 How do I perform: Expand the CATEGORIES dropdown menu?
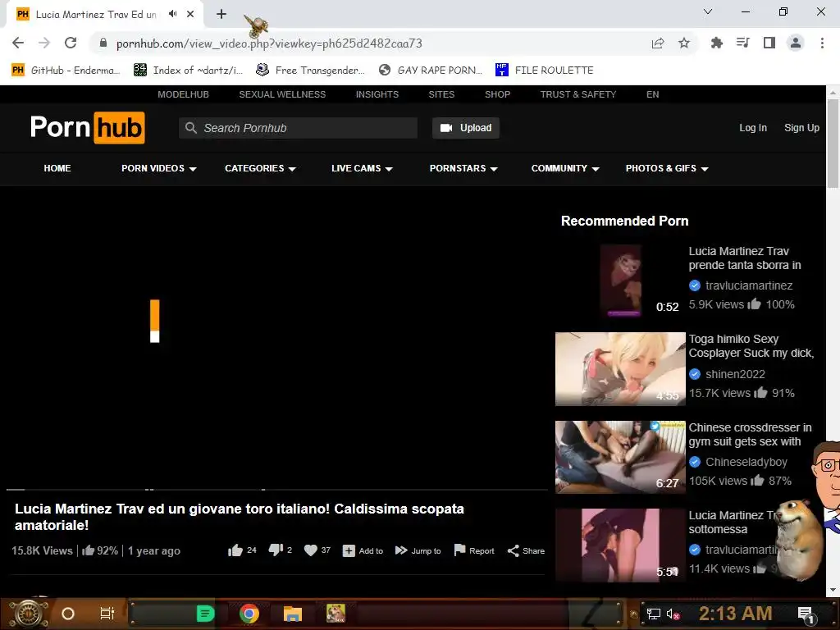[260, 168]
